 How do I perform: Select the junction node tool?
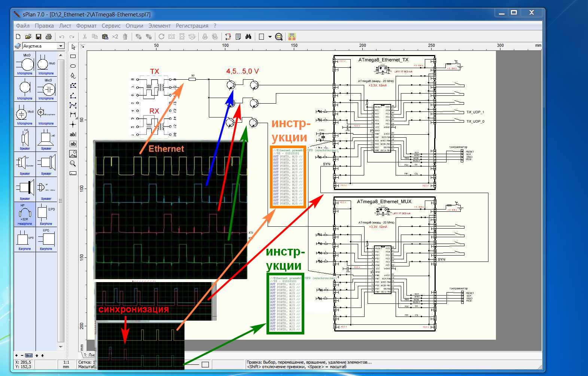tap(73, 124)
